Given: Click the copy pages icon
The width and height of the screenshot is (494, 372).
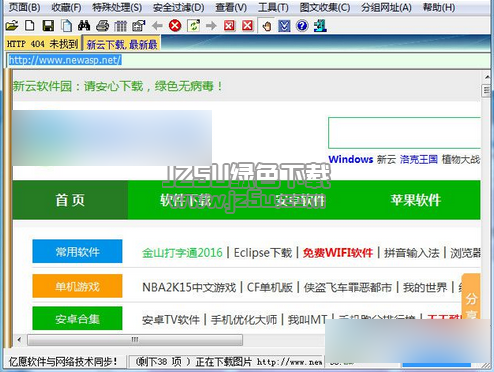Looking at the screenshot, I should [66, 26].
